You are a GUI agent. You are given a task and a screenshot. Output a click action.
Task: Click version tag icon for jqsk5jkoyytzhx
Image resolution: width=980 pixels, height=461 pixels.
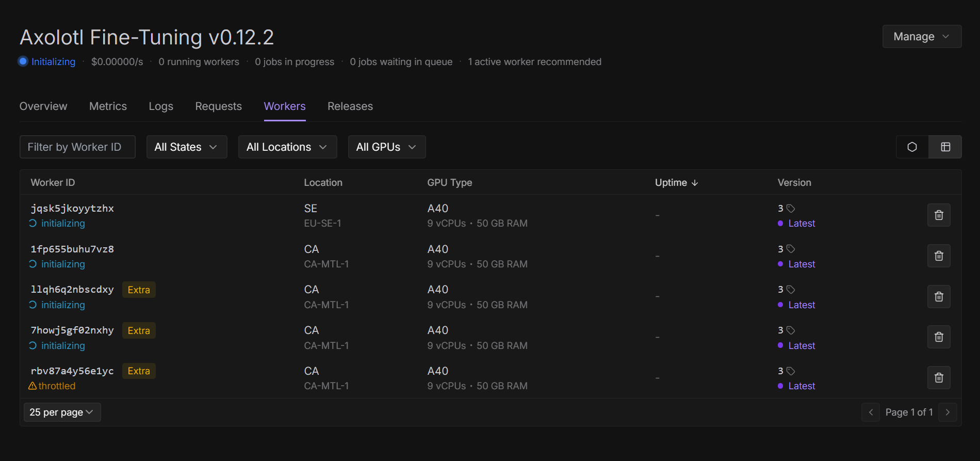point(791,209)
